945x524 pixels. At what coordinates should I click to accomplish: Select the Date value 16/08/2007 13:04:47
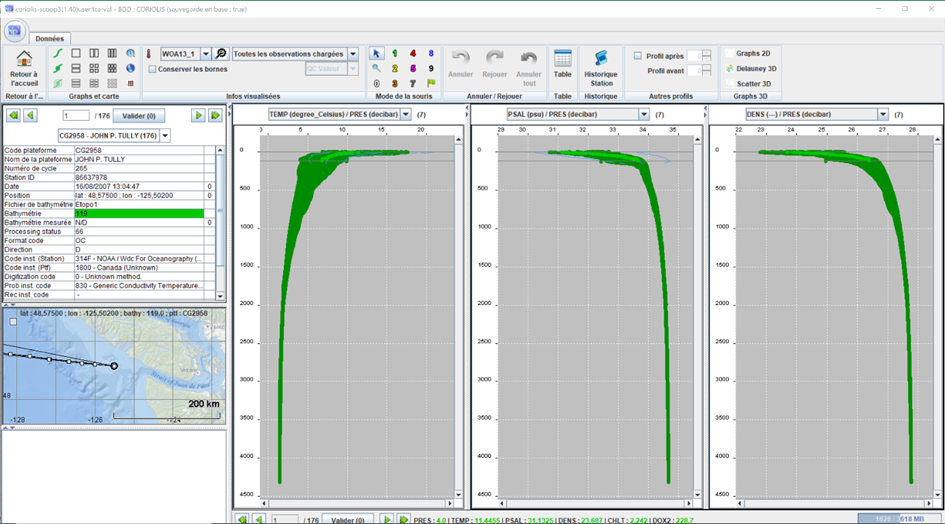[x=139, y=186]
